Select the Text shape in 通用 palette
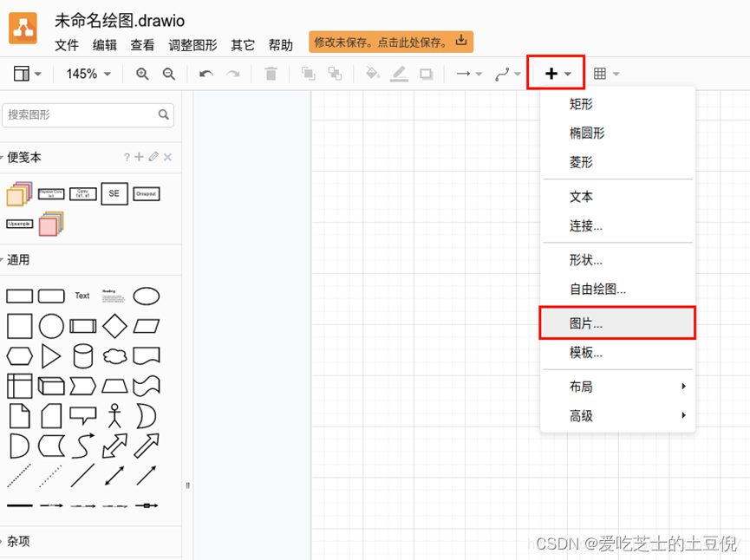The height and width of the screenshot is (560, 750). pos(82,296)
